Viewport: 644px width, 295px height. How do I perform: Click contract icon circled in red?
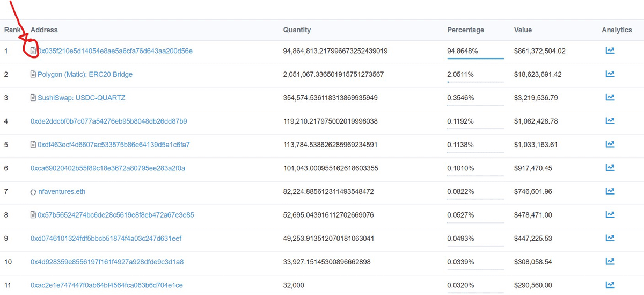pos(33,51)
